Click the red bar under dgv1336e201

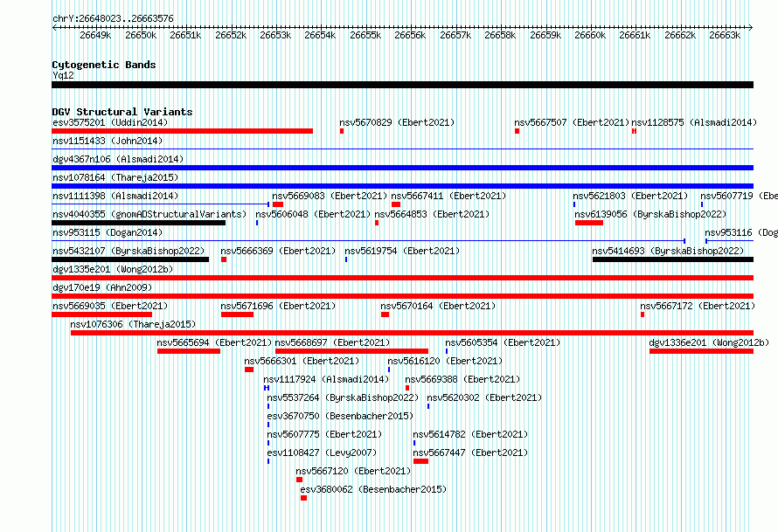click(x=702, y=351)
